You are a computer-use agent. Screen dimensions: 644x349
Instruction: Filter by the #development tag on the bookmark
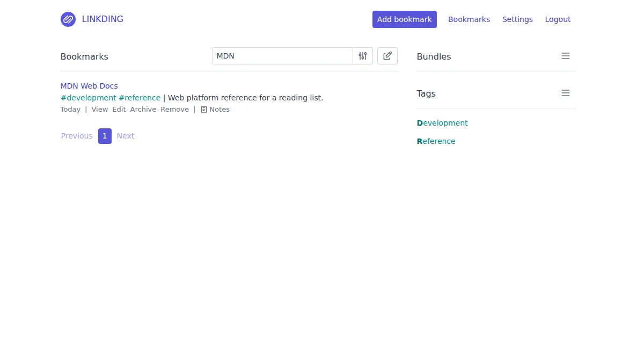pyautogui.click(x=89, y=98)
